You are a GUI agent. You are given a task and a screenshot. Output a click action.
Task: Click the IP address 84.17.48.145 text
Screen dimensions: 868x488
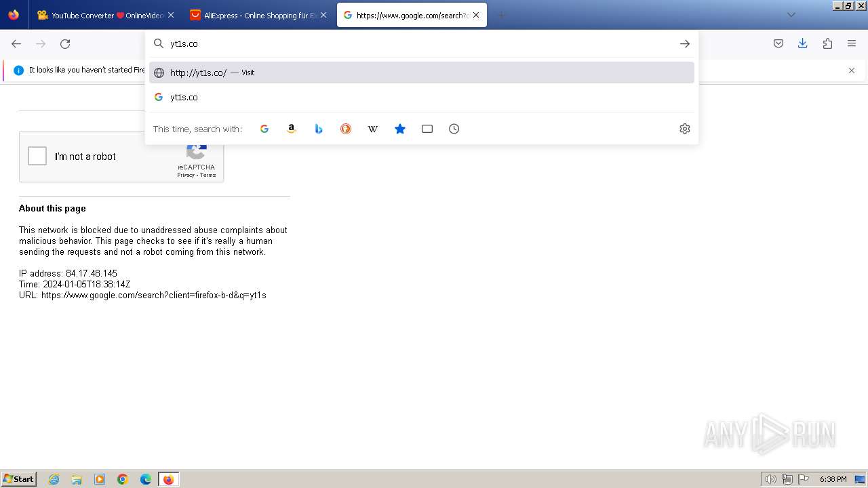68,273
